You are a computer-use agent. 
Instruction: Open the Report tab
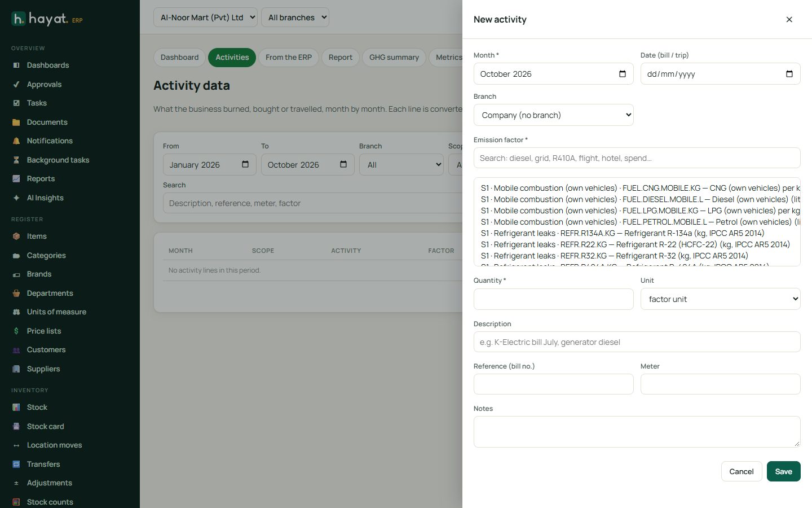341,58
